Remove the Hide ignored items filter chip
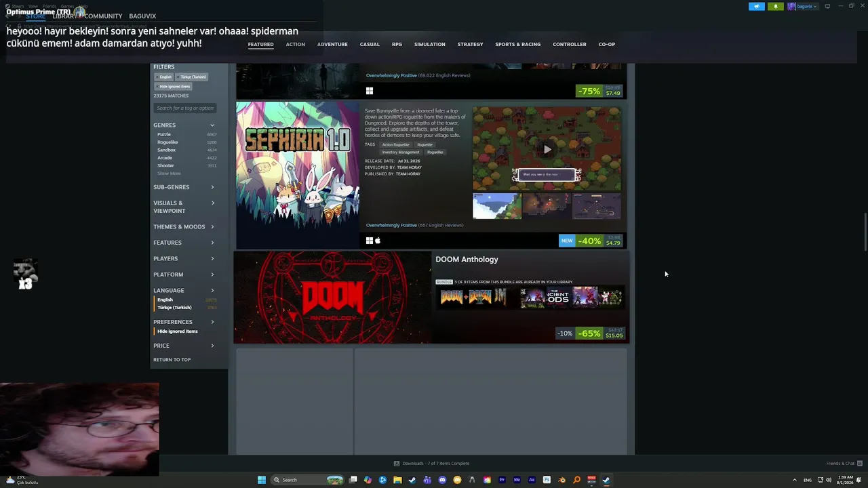This screenshot has height=488, width=868. 174,86
